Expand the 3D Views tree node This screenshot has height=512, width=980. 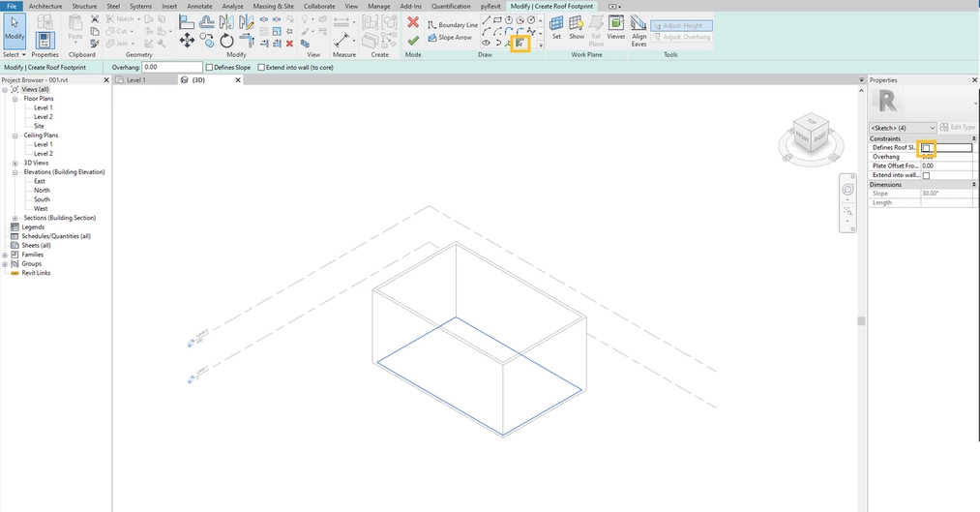click(15, 163)
